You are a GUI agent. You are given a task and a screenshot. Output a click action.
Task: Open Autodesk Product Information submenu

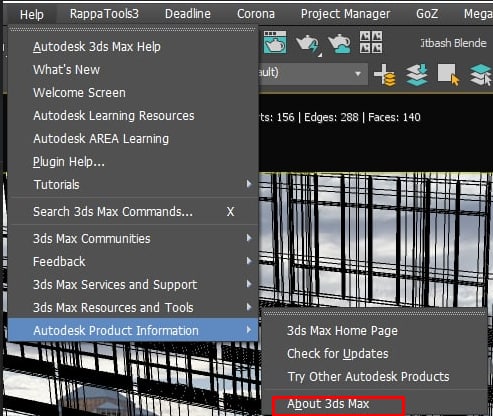133,330
